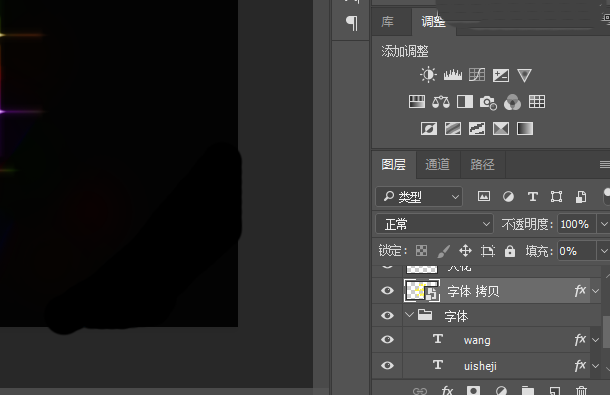The width and height of the screenshot is (610, 395).
Task: Add a Brightness/Contrast adjustment
Action: click(428, 75)
